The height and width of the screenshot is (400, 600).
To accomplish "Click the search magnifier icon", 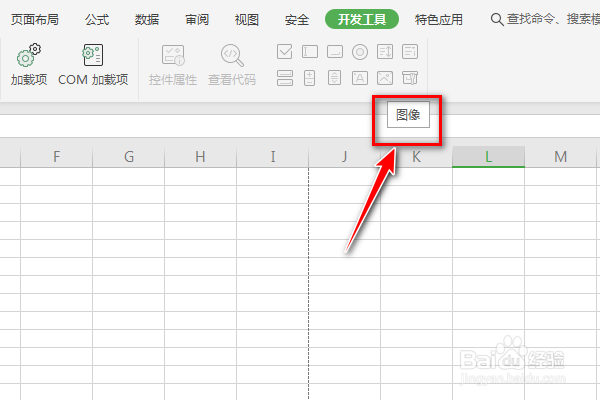I will tap(497, 19).
